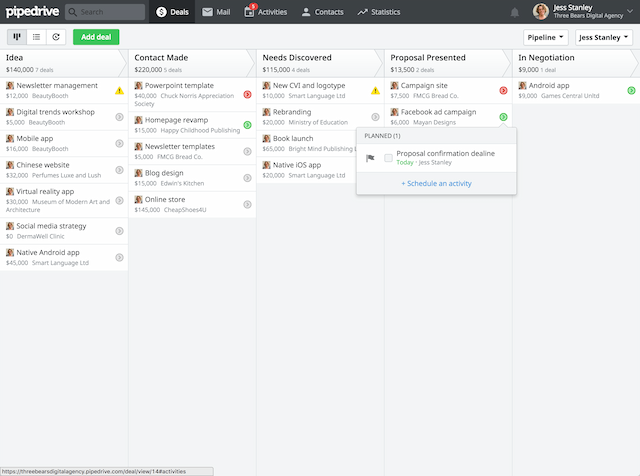Open activity icon on Chinese website deal
640x476 pixels.
click(119, 170)
